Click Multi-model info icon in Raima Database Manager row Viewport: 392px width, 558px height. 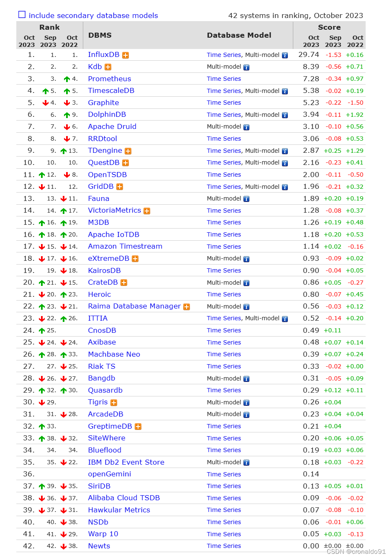[x=246, y=307]
